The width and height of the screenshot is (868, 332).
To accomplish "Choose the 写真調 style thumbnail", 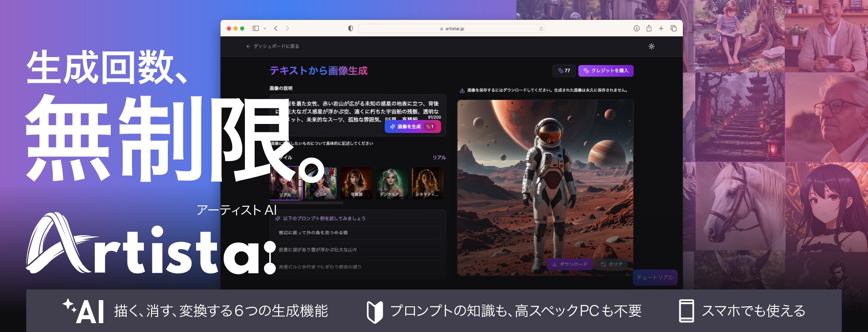I will tap(356, 183).
